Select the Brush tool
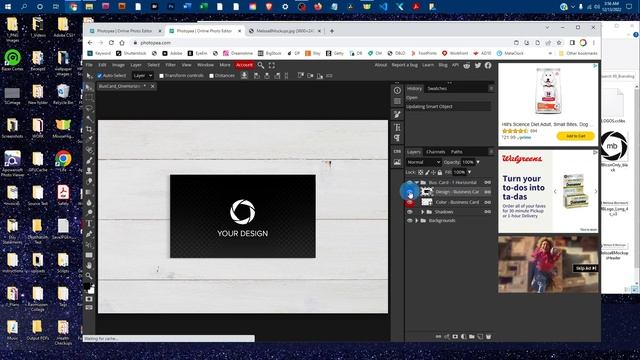 (89, 161)
